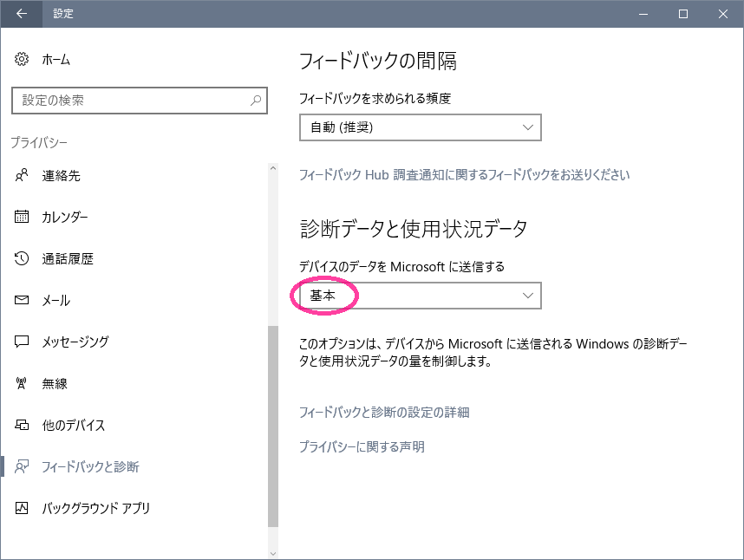Minimize the 設定 window
Image resolution: width=744 pixels, height=560 pixels.
[x=643, y=14]
